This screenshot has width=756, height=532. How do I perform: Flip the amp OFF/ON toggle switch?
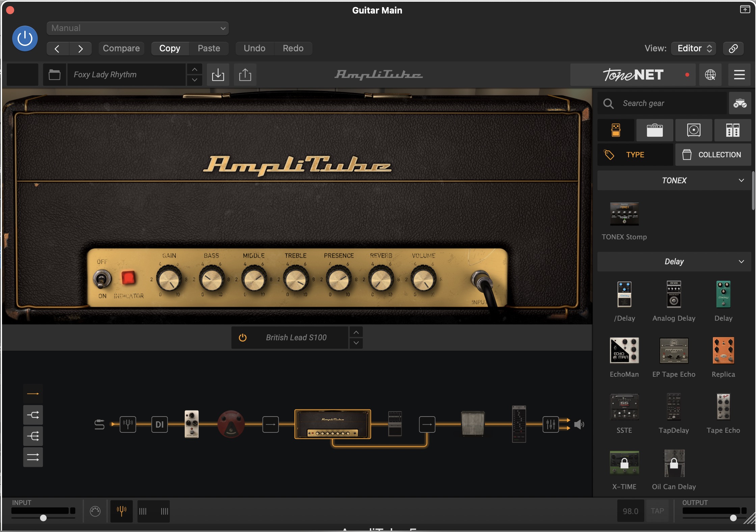pyautogui.click(x=102, y=279)
